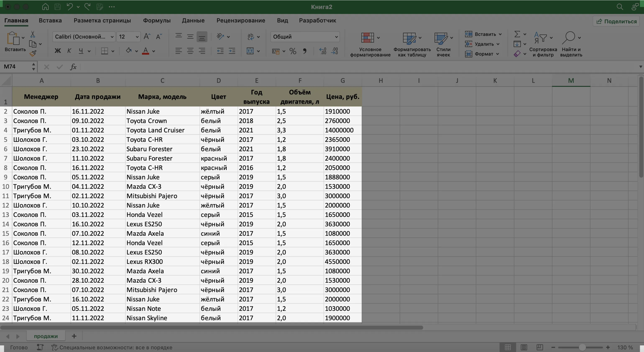This screenshot has width=644, height=352.
Task: Switch to Page Layout view in status bar
Action: 524,347
